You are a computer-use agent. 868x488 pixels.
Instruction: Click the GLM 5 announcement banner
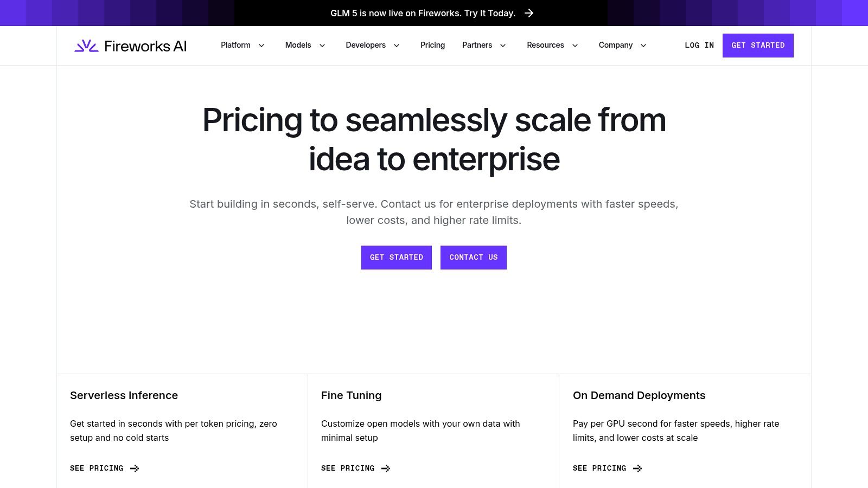click(423, 13)
